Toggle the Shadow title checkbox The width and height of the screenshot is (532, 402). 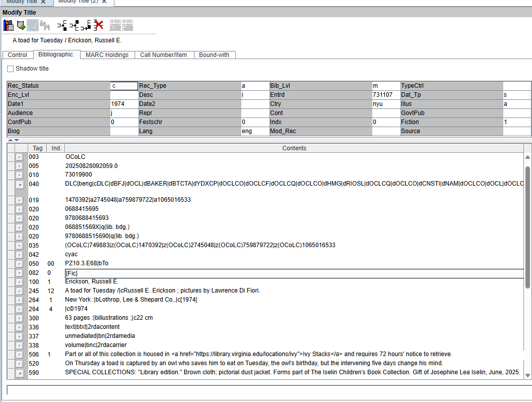pos(11,69)
